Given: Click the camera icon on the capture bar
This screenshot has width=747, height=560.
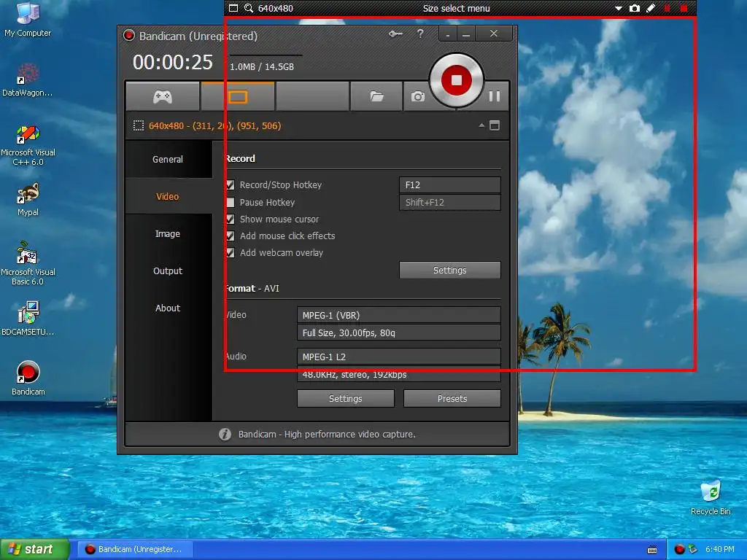Looking at the screenshot, I should (634, 8).
